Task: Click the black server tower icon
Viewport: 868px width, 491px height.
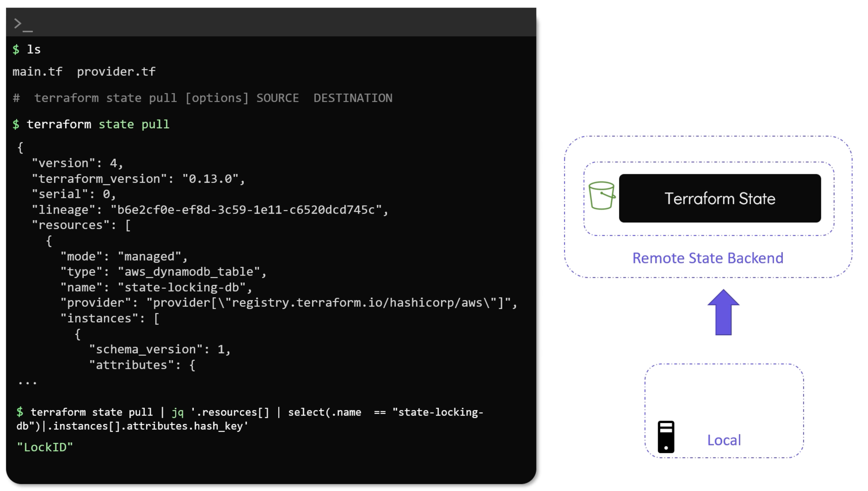Action: click(666, 437)
